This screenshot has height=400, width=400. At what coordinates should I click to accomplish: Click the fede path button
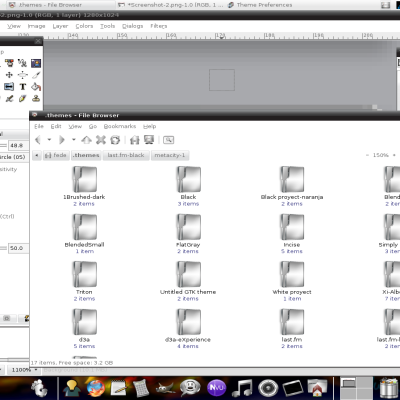[56, 155]
